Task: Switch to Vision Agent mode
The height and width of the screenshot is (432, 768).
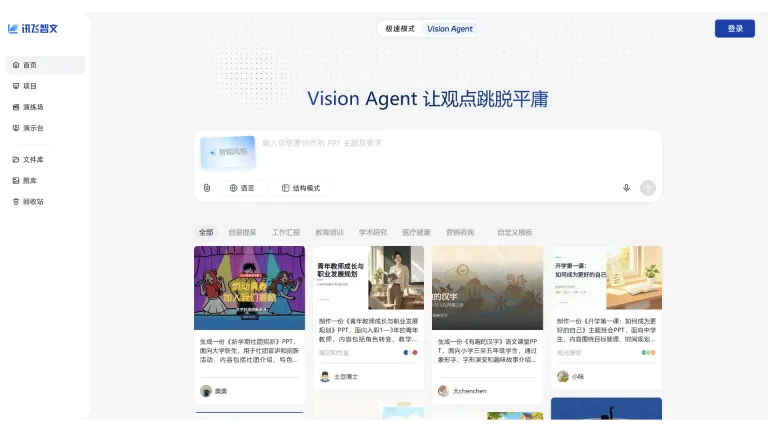Action: [x=450, y=29]
